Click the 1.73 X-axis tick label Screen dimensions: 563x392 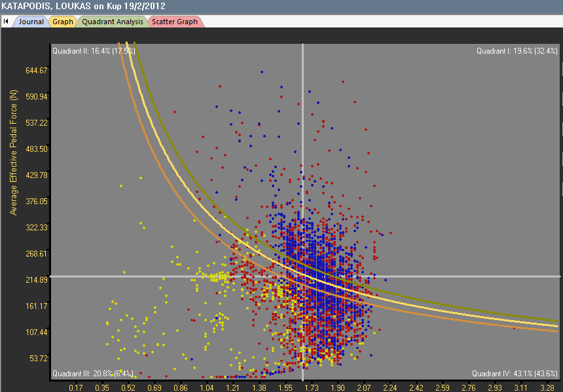pyautogui.click(x=312, y=388)
